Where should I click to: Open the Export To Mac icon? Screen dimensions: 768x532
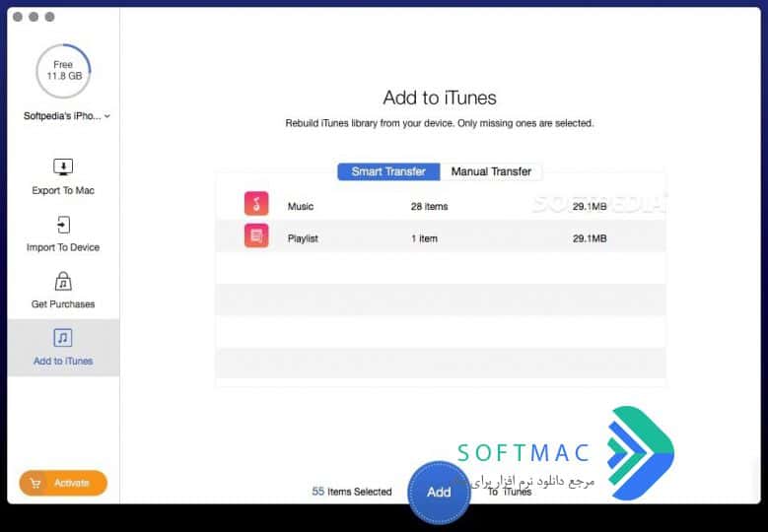pos(63,166)
